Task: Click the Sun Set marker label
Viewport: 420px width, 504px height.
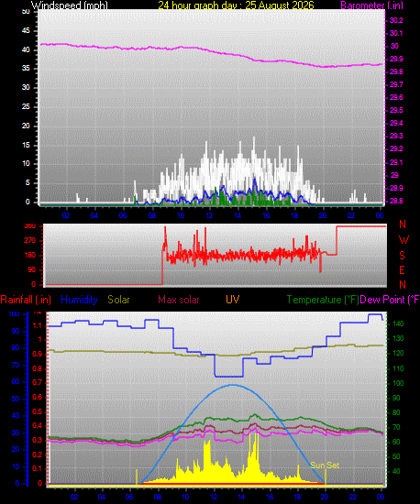Action: click(325, 466)
